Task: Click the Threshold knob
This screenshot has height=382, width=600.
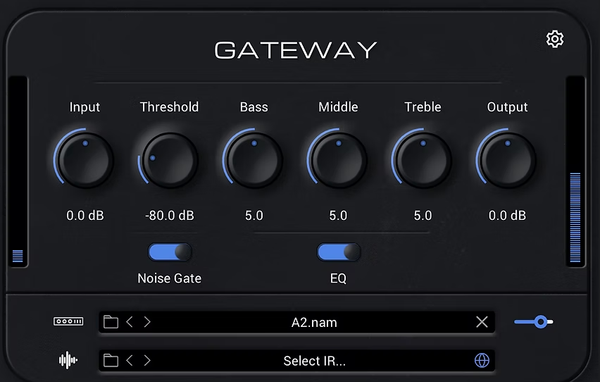Action: (x=169, y=160)
